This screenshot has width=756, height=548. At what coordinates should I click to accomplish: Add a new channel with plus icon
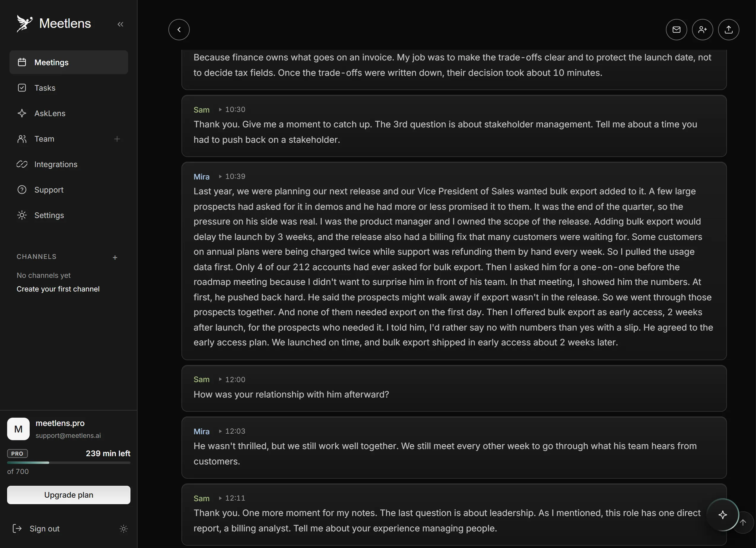115,257
